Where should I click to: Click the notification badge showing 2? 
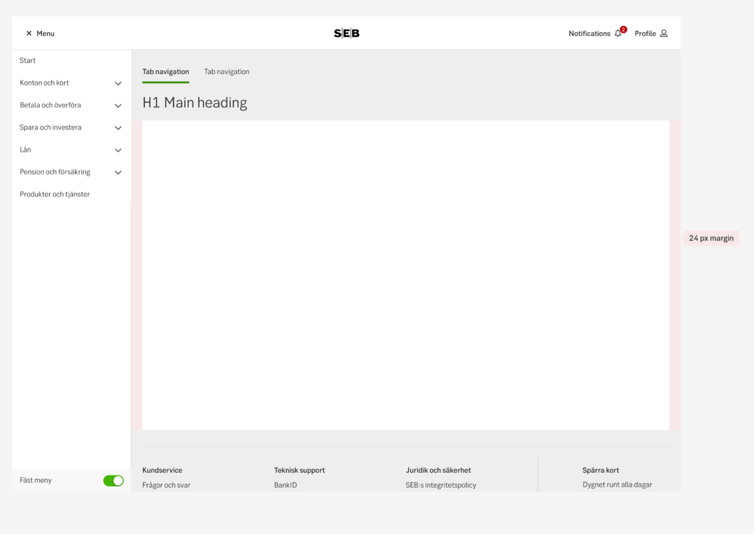(623, 29)
